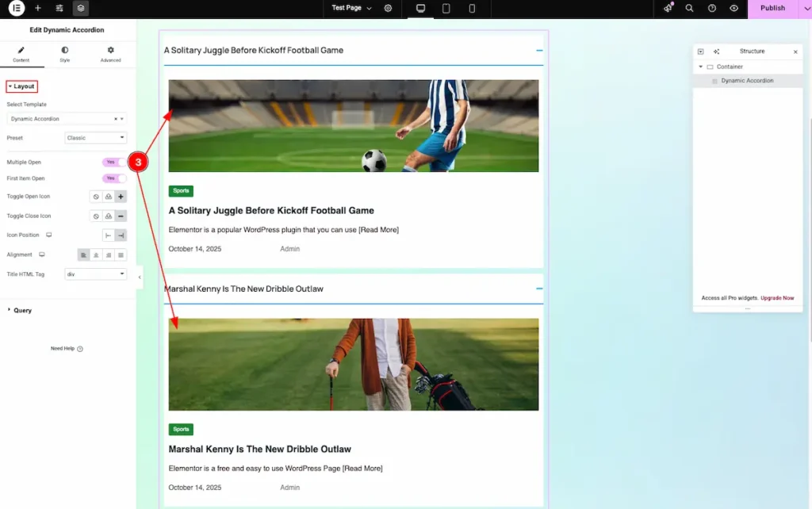Switch to mobile responsive view

pos(472,8)
